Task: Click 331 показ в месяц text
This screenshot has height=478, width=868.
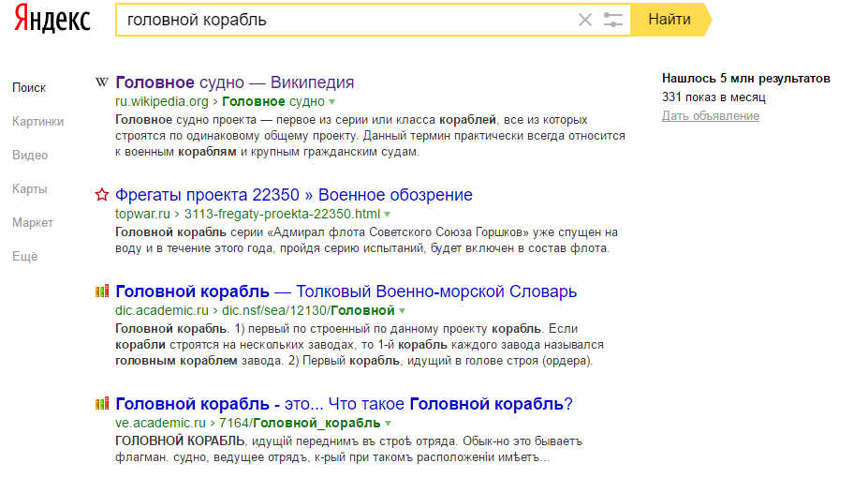Action: (x=714, y=97)
